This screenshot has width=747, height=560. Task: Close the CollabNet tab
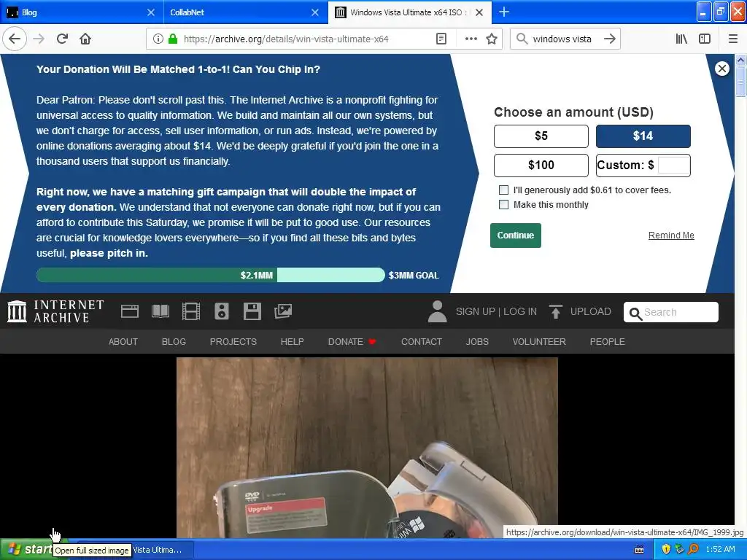click(x=315, y=12)
